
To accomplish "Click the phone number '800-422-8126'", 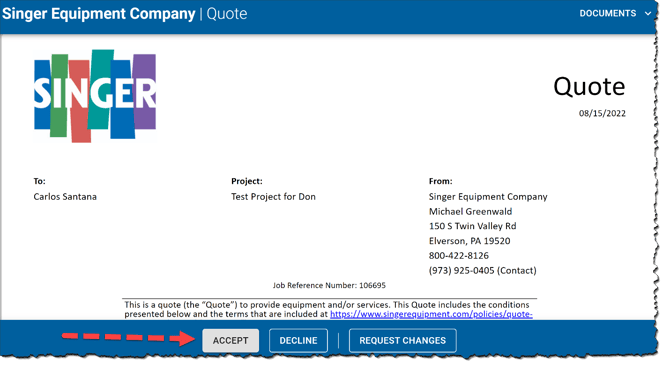I will click(x=459, y=255).
